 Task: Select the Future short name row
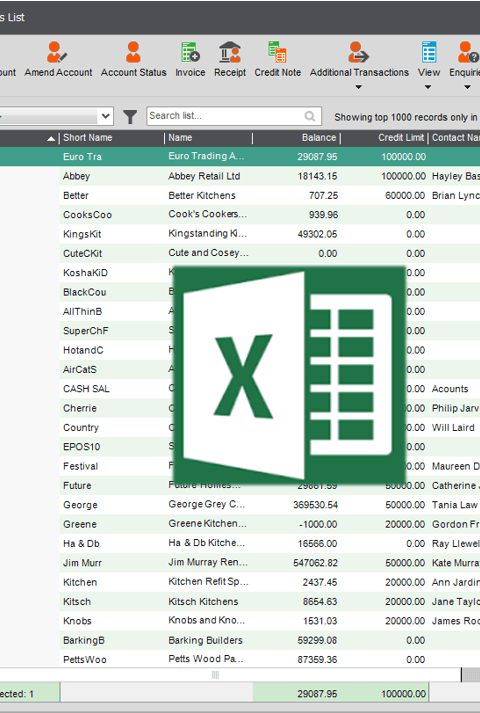point(77,485)
